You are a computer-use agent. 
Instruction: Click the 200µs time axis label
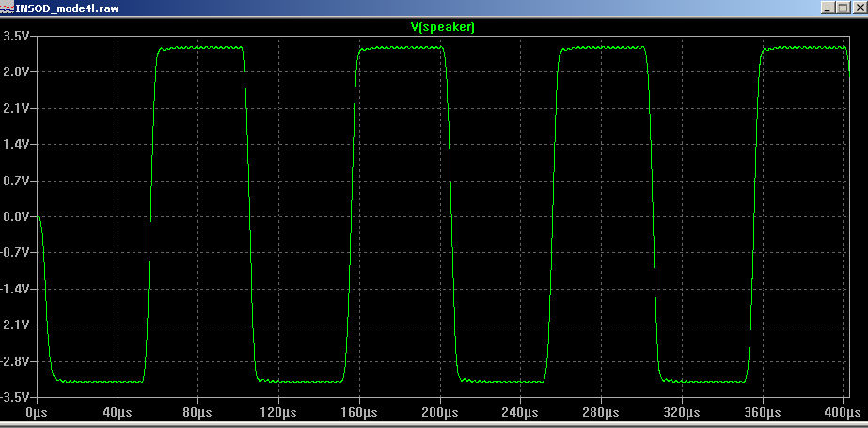pos(439,413)
